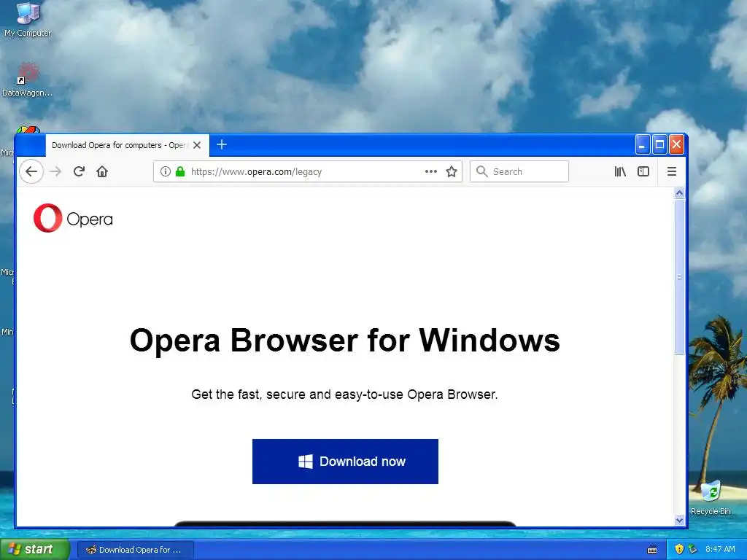The height and width of the screenshot is (560, 747).
Task: Bookmark this page with the star icon
Action: 452,171
